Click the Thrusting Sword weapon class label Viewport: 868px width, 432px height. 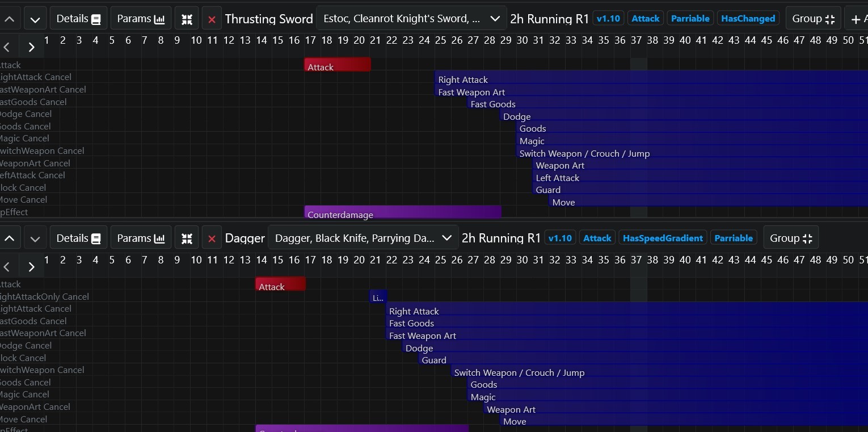point(269,19)
